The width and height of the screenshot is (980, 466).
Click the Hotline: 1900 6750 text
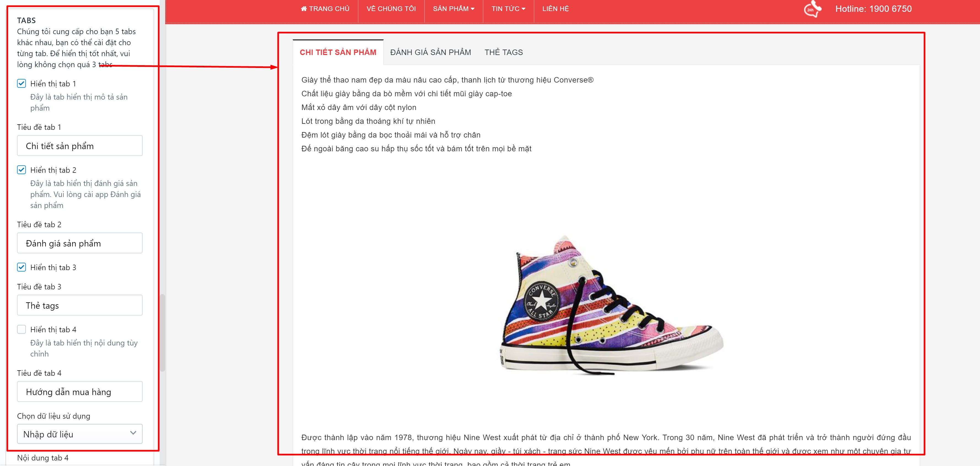tap(873, 9)
